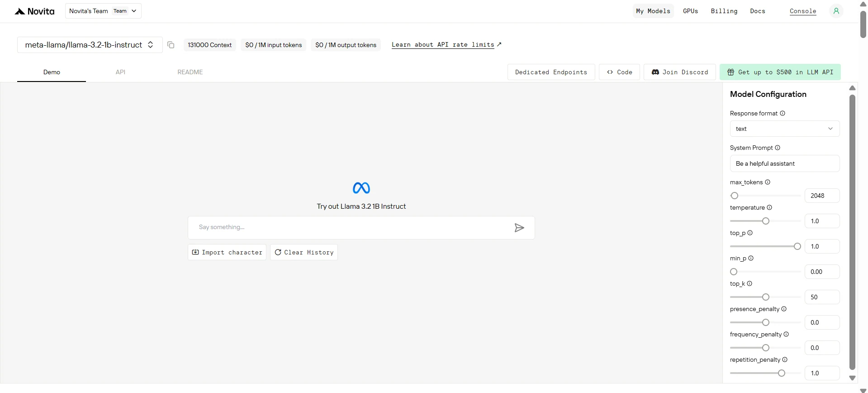Image resolution: width=868 pixels, height=393 pixels.
Task: Click the configuration panel scroll-down arrow
Action: click(x=852, y=378)
